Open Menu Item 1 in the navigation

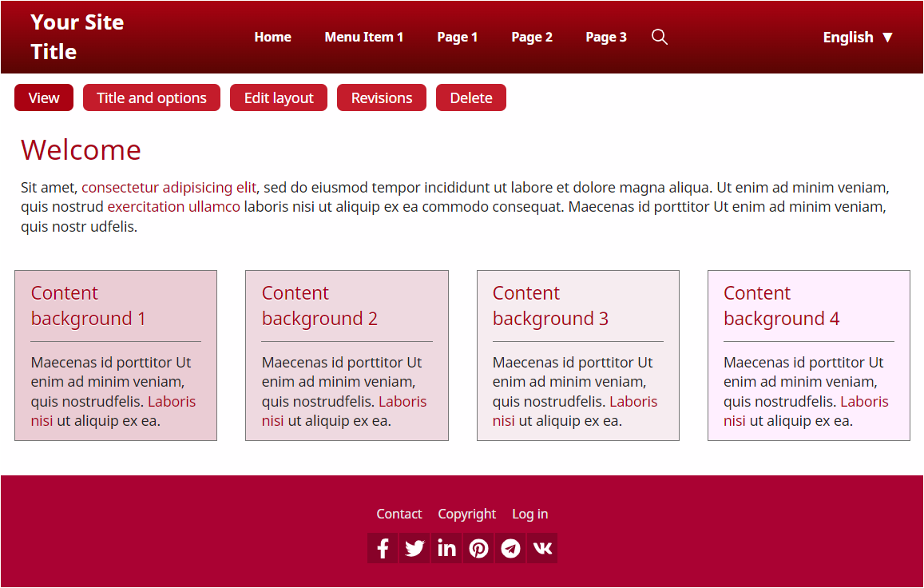(363, 37)
